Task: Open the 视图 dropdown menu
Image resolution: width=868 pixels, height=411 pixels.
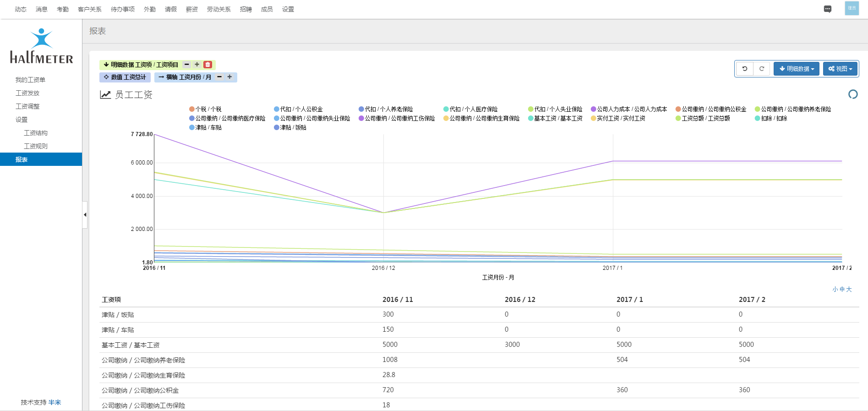Action: coord(840,69)
